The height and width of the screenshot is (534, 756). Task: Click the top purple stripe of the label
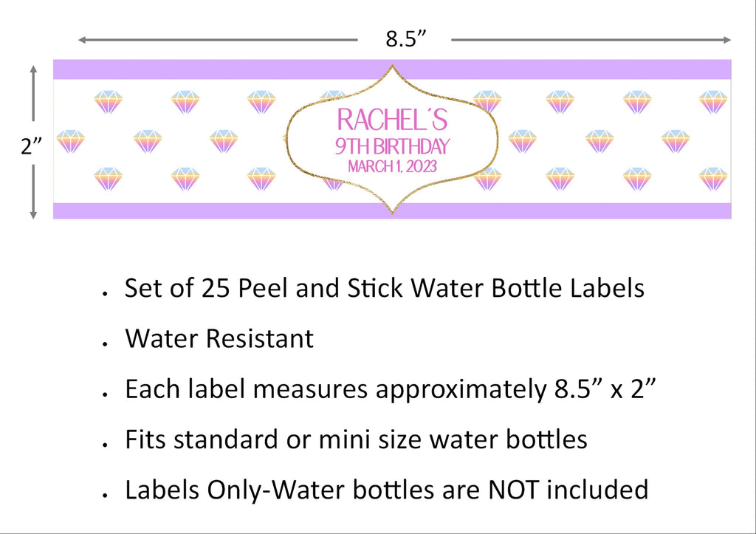click(392, 69)
